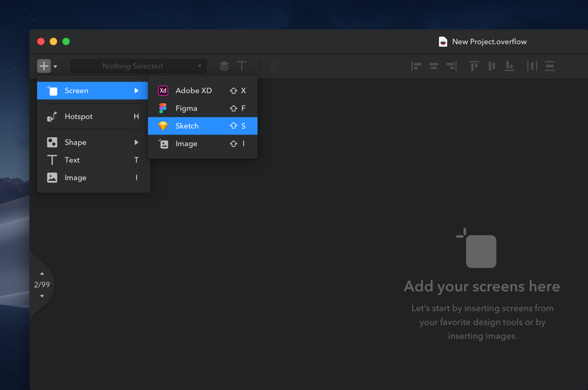
Task: Step down the 2/99 counter
Action: (42, 296)
